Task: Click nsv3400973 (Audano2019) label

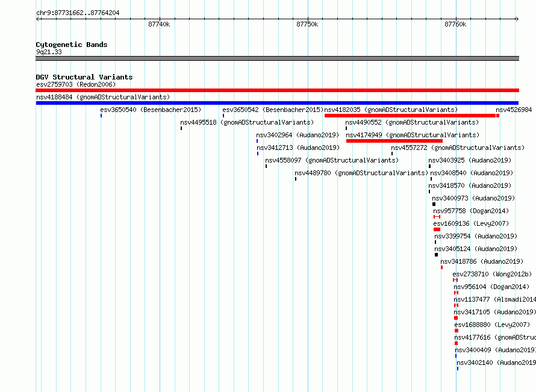Action: (473, 198)
